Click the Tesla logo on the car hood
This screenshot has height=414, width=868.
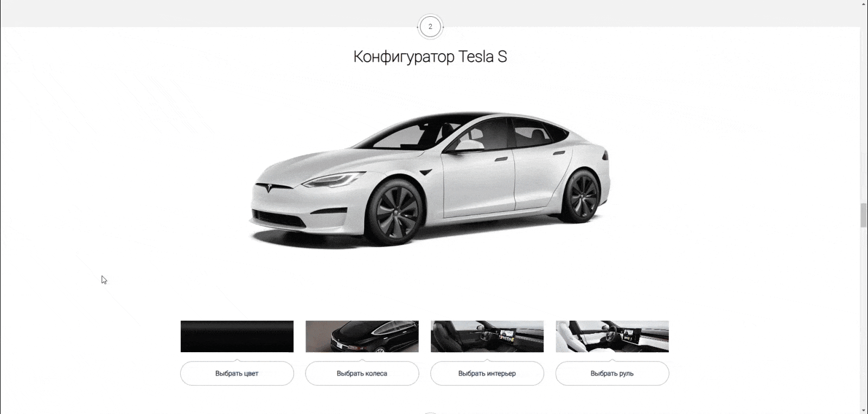[269, 187]
